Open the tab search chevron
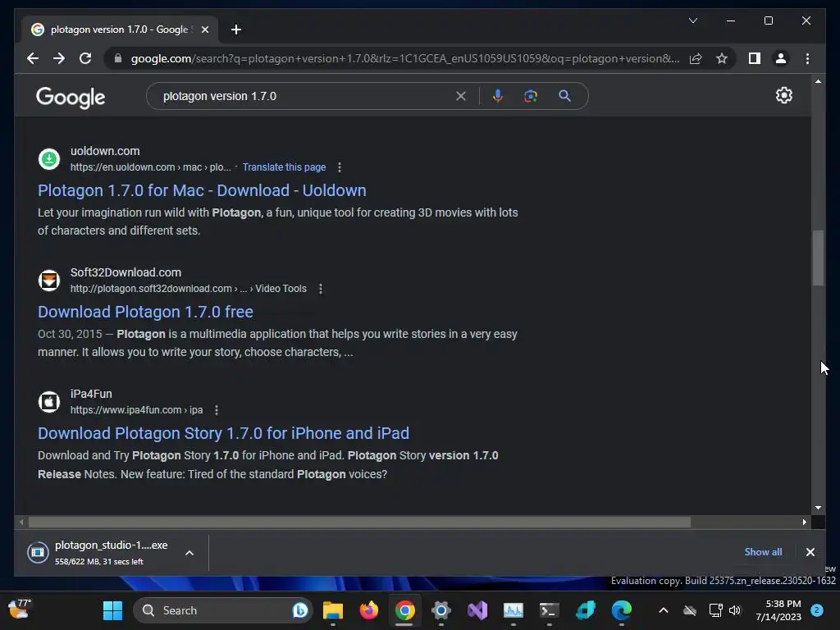The image size is (840, 630). tap(692, 21)
